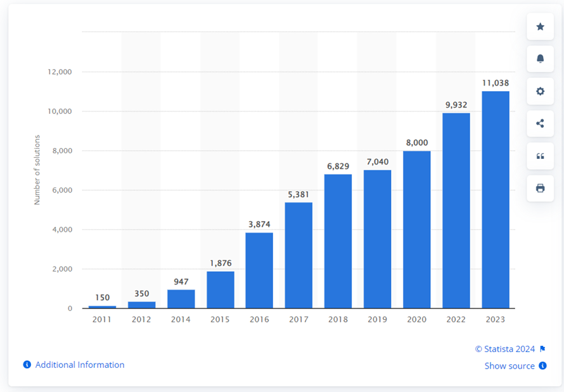Click the Statista 2024 copyright text
Screen dimensions: 564x392
[505, 349]
